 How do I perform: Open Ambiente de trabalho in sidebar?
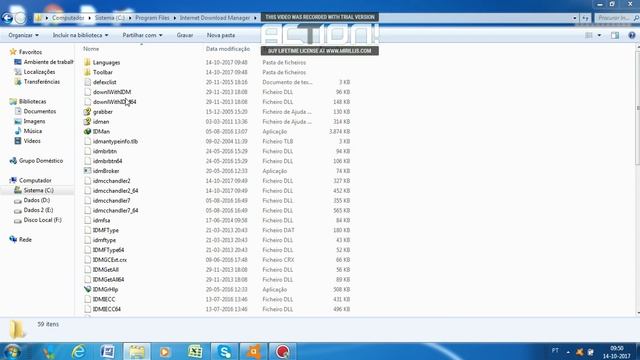pyautogui.click(x=48, y=62)
